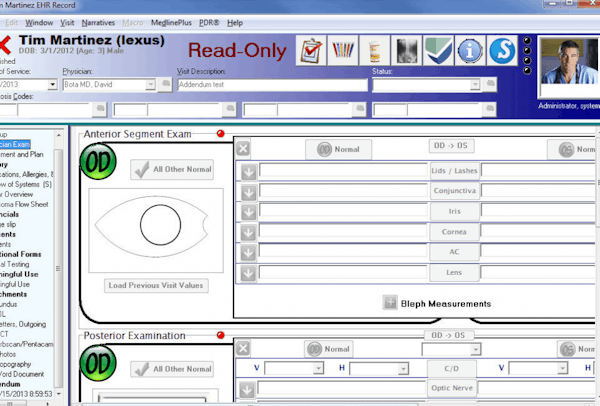
Task: Click the anterior eye drawing diagram
Action: click(x=156, y=230)
